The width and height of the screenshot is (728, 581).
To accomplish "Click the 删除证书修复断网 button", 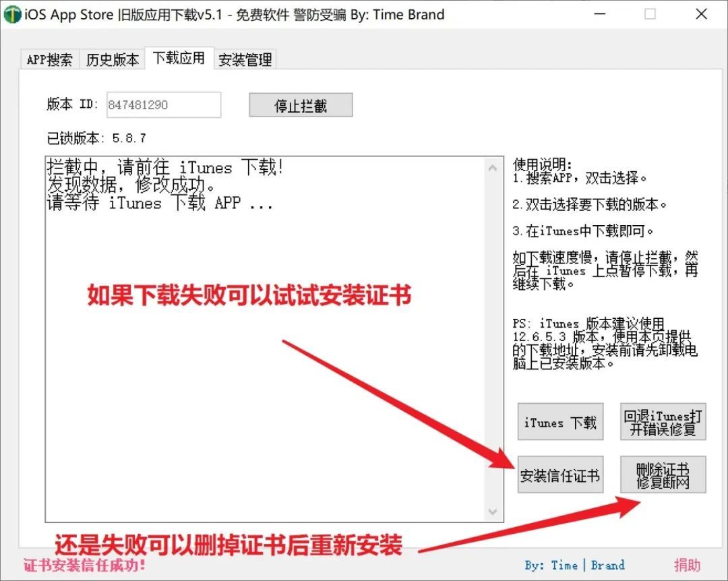I will click(663, 475).
